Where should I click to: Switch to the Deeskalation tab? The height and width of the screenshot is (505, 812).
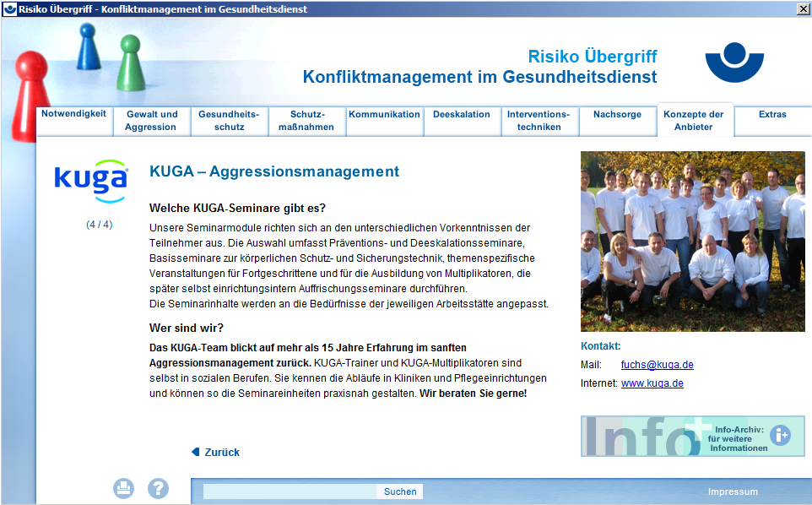pos(461,115)
